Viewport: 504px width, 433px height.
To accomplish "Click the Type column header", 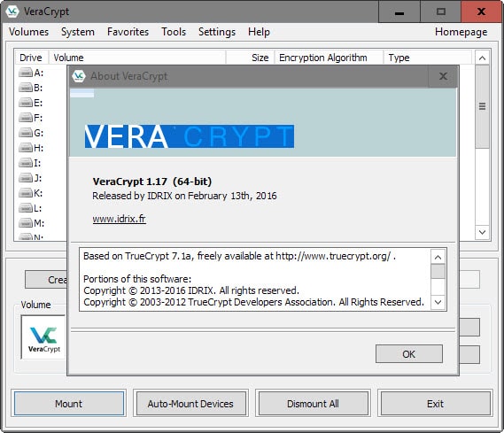I will (428, 58).
